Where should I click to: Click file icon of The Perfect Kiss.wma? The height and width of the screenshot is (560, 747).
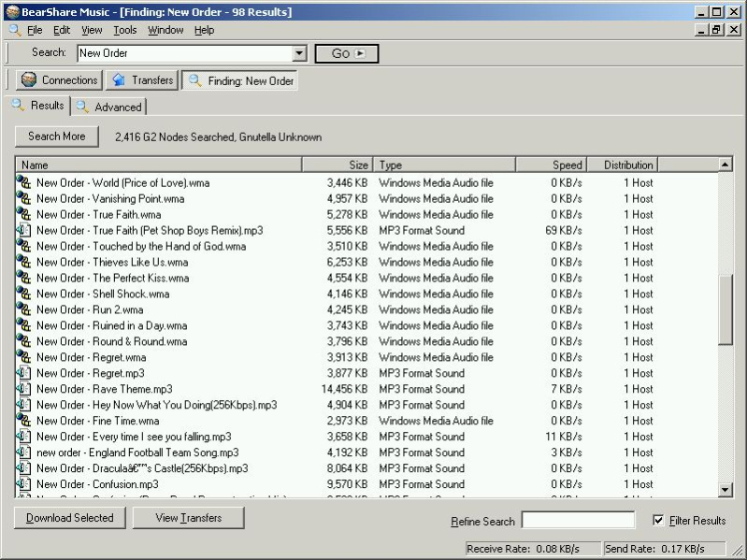[x=23, y=278]
